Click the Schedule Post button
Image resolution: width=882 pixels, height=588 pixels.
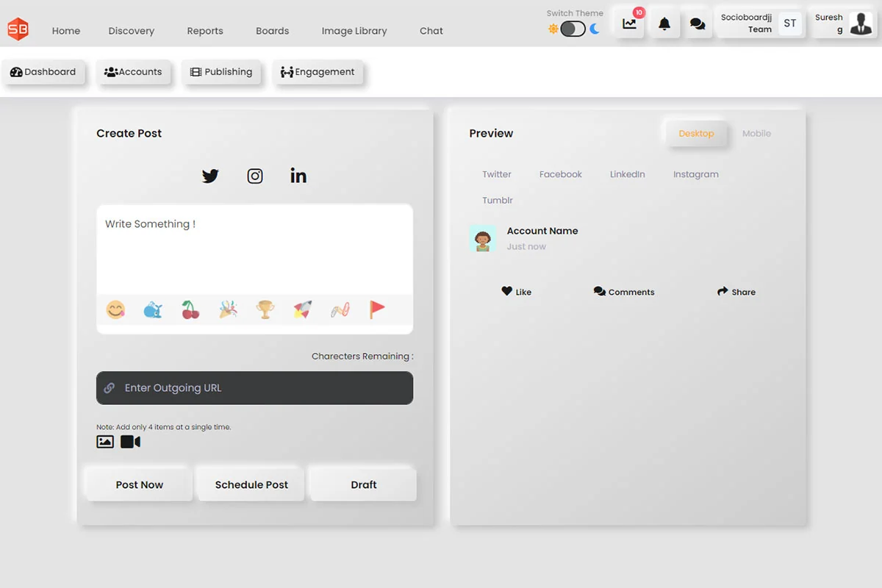(x=251, y=485)
